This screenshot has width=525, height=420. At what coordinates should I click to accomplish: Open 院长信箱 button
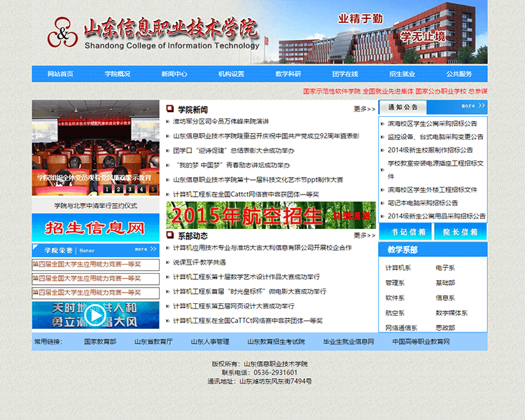coord(461,232)
